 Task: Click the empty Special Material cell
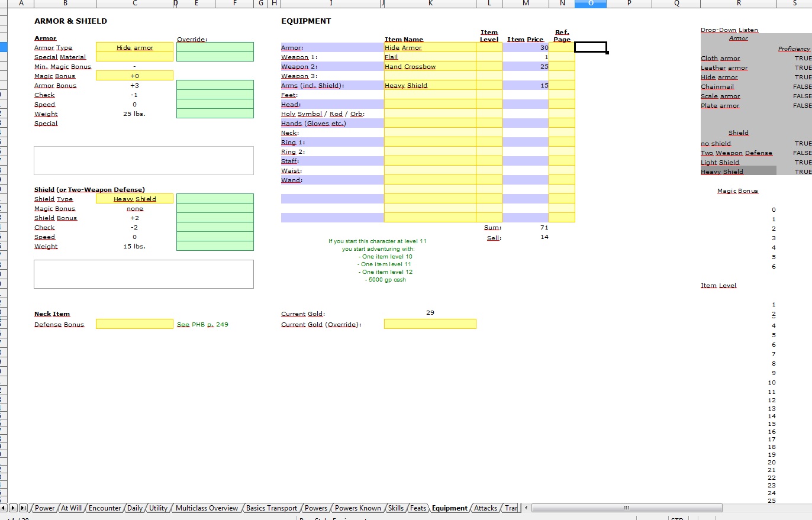[134, 57]
